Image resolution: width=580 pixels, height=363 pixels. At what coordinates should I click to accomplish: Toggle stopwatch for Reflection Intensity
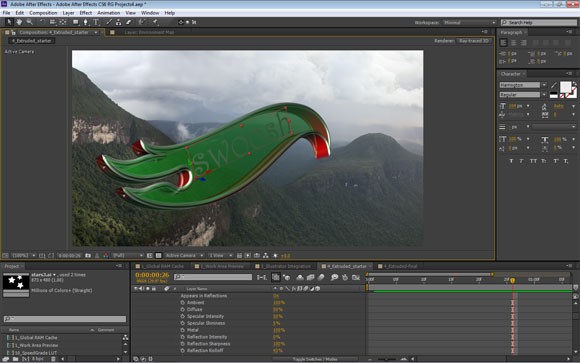click(x=182, y=337)
